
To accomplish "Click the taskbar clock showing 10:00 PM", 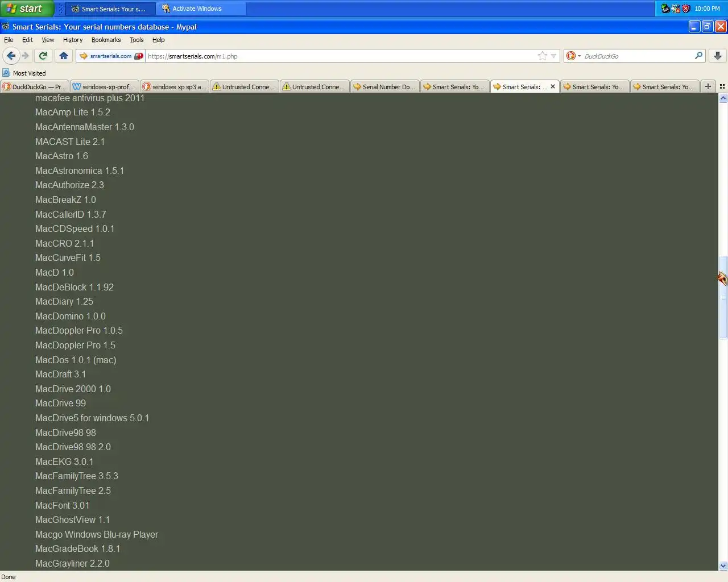I will tap(707, 9).
